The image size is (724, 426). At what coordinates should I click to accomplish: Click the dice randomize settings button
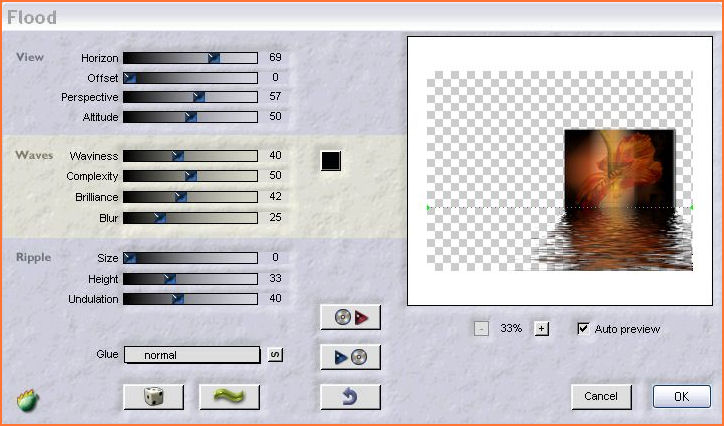pyautogui.click(x=154, y=397)
